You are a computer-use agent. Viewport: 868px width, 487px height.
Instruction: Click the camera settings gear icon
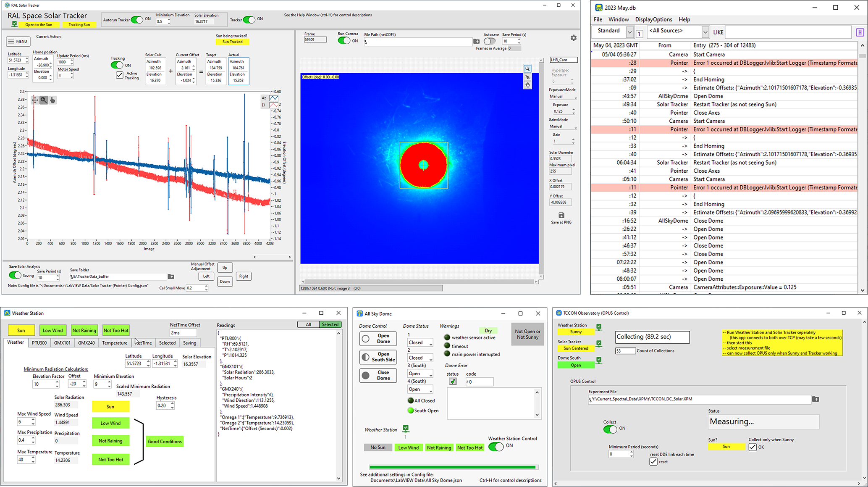click(x=574, y=38)
